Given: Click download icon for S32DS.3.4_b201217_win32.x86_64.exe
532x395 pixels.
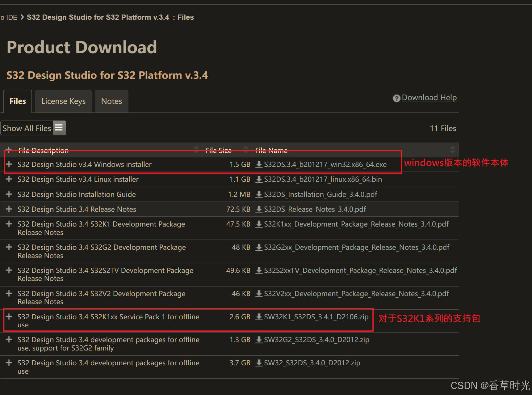Looking at the screenshot, I should coord(259,164).
